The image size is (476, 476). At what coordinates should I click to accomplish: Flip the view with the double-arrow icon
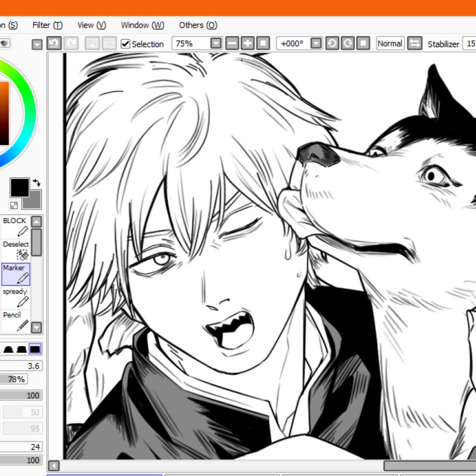pyautogui.click(x=415, y=43)
